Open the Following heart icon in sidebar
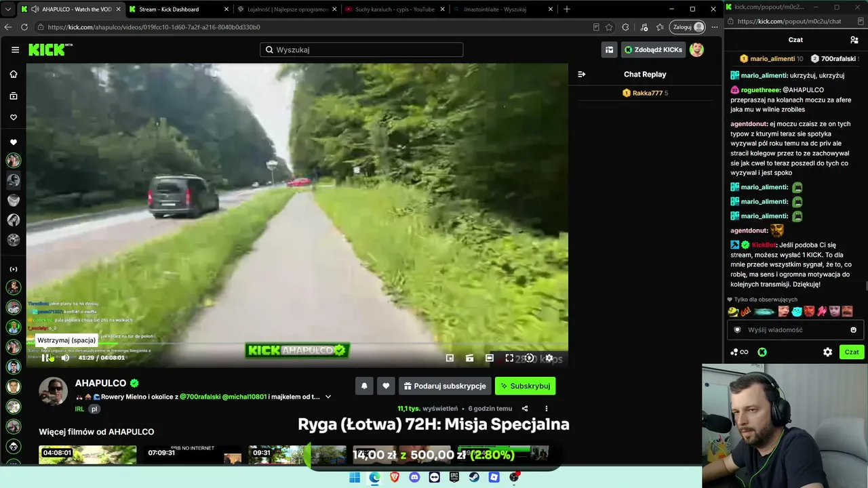 pos(13,117)
